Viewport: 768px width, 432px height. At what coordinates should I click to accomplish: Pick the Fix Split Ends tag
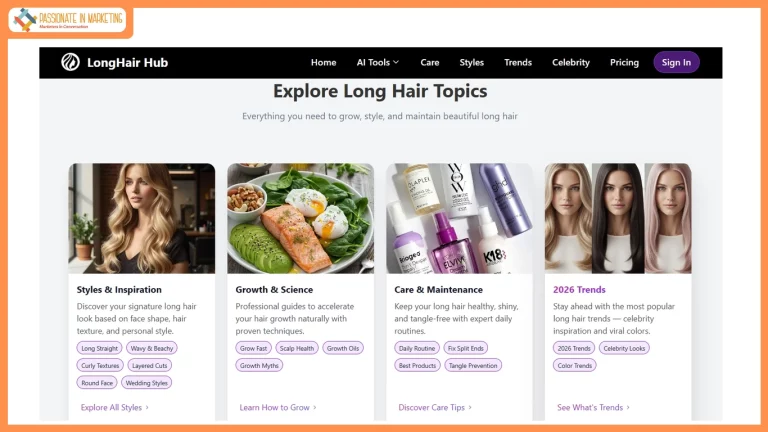(x=465, y=348)
